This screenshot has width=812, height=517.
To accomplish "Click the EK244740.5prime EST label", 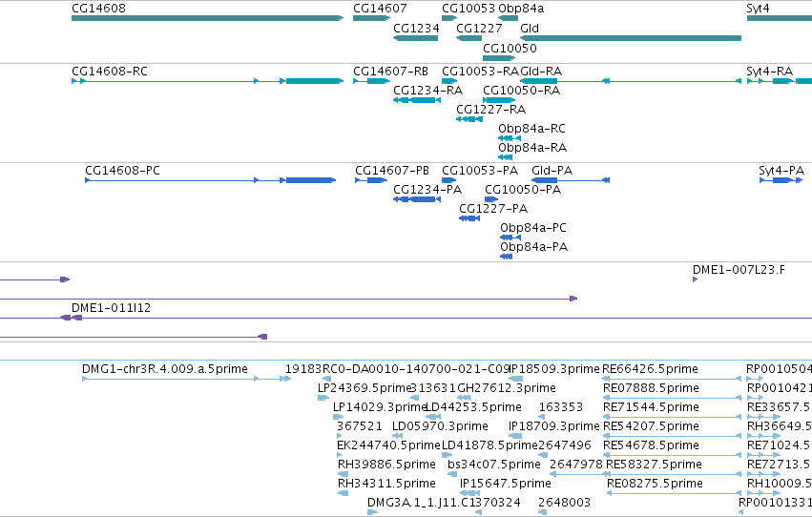I will tap(388, 445).
